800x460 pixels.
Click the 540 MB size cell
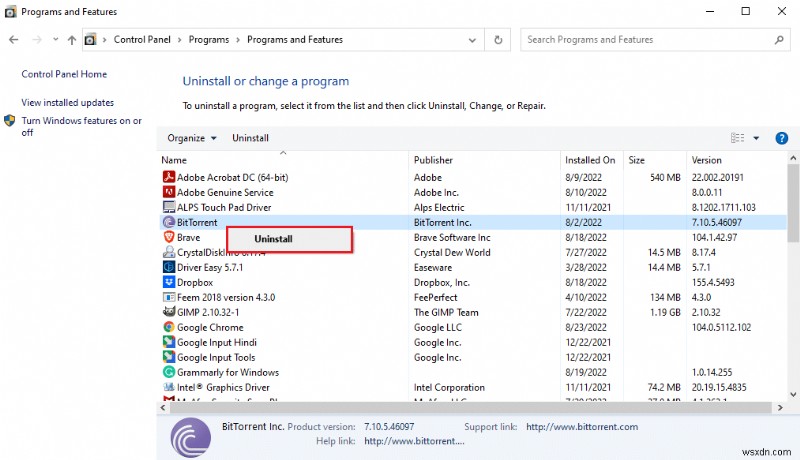pos(665,177)
